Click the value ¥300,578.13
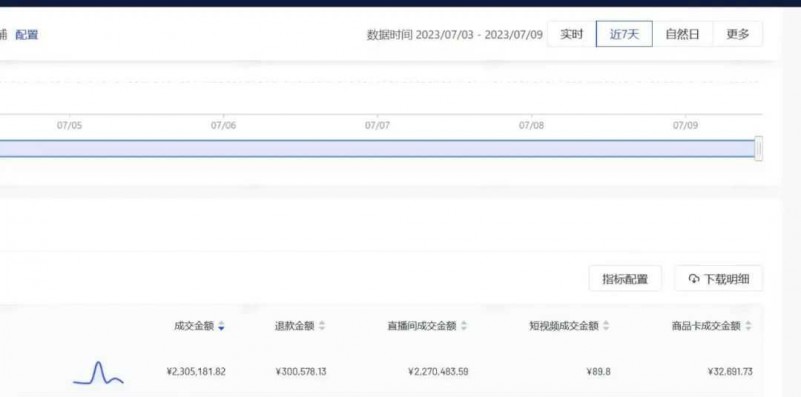The width and height of the screenshot is (801, 397). point(300,371)
